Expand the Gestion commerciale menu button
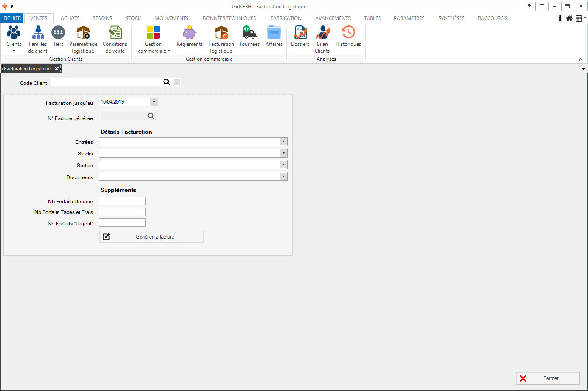588x391 pixels. click(x=153, y=39)
